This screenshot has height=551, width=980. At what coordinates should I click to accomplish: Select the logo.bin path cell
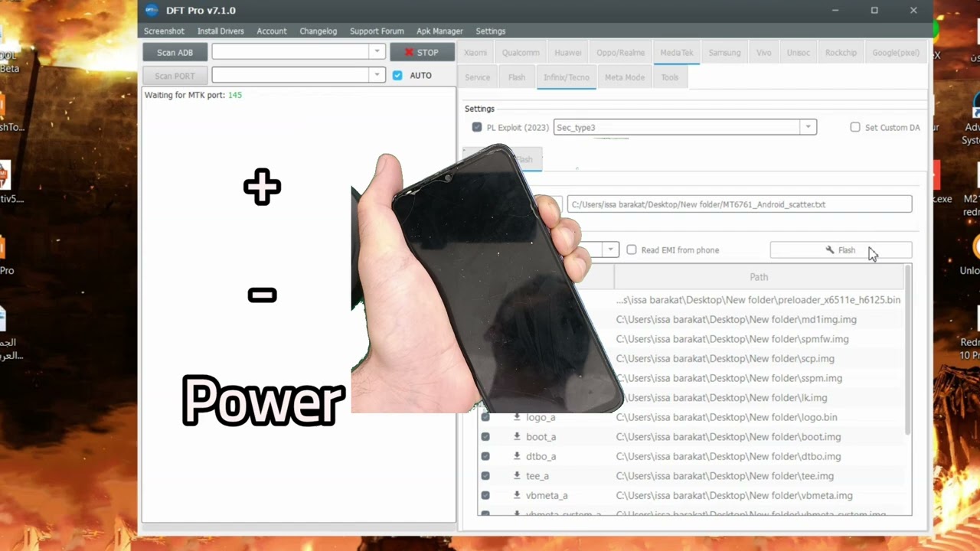[758, 417]
